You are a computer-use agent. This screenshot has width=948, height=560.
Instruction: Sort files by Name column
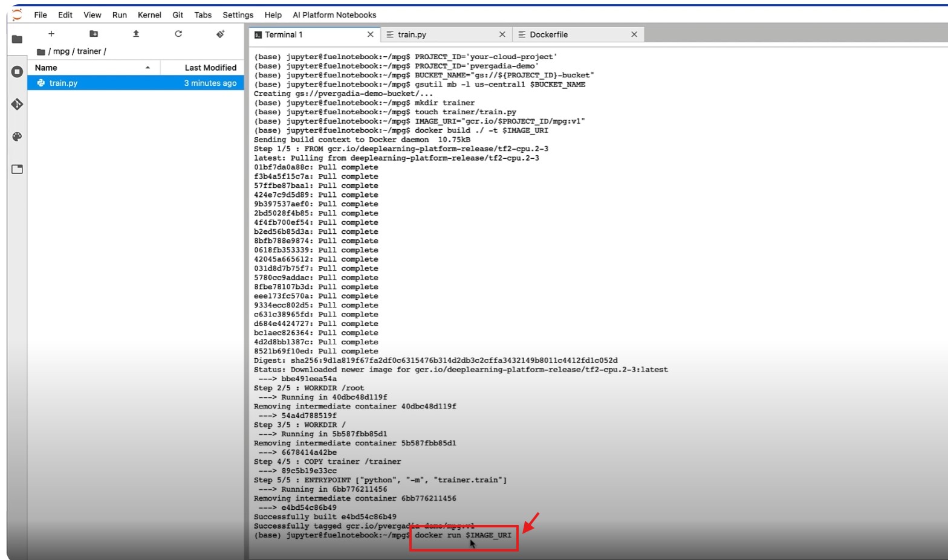click(x=46, y=68)
